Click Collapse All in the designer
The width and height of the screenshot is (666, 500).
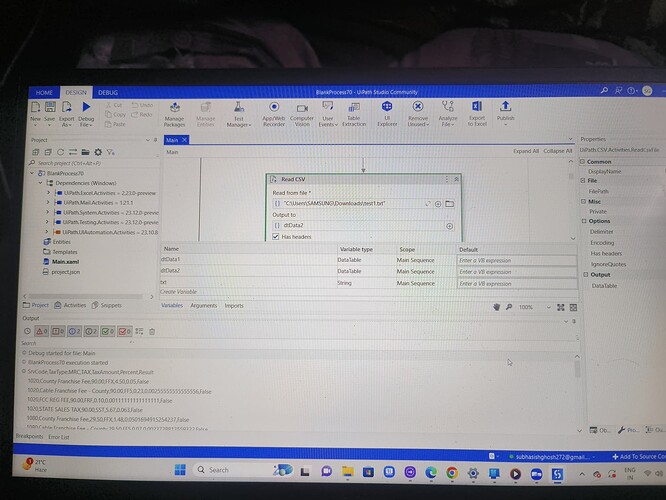pos(557,151)
